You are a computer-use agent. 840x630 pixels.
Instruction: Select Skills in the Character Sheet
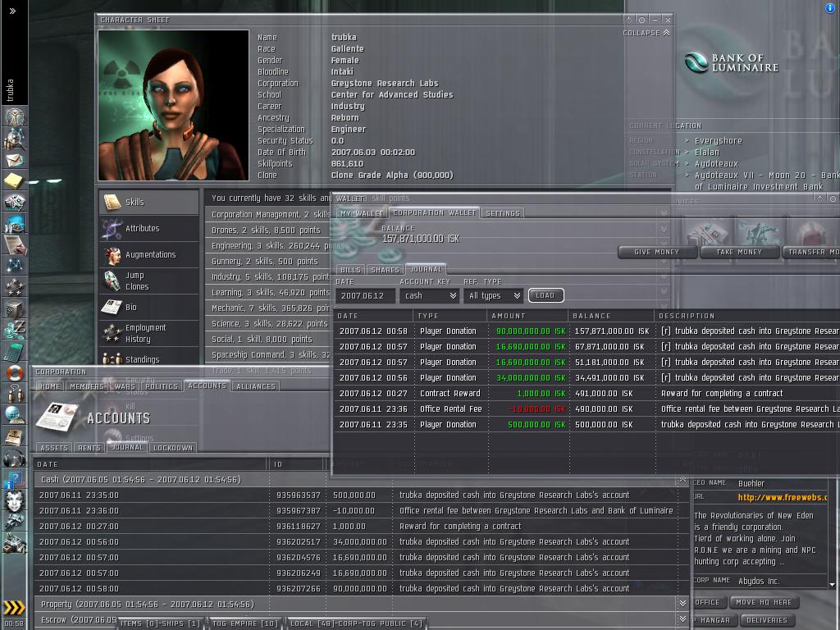[x=148, y=202]
